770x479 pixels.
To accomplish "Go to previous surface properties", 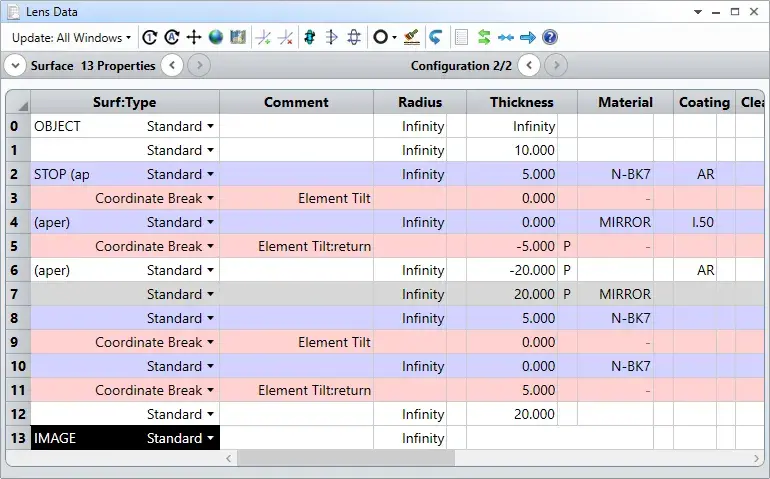I will click(x=172, y=65).
